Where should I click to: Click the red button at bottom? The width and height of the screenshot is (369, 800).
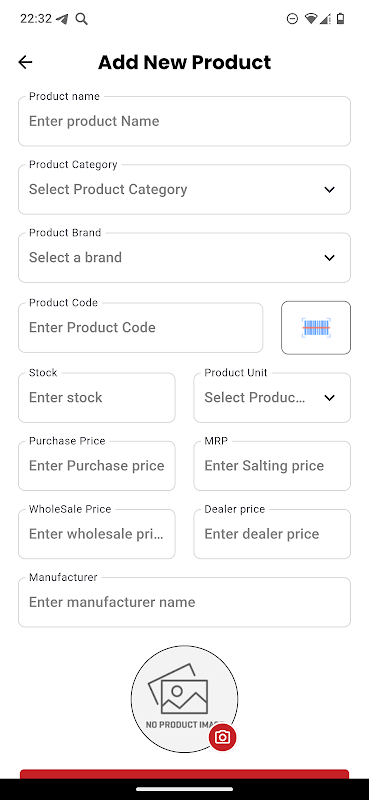(x=184, y=774)
